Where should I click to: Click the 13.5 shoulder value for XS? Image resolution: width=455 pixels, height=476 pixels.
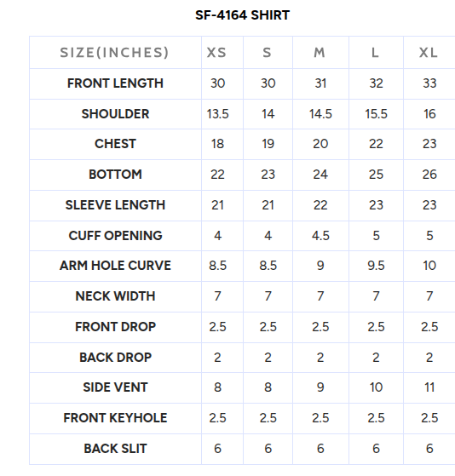click(217, 114)
